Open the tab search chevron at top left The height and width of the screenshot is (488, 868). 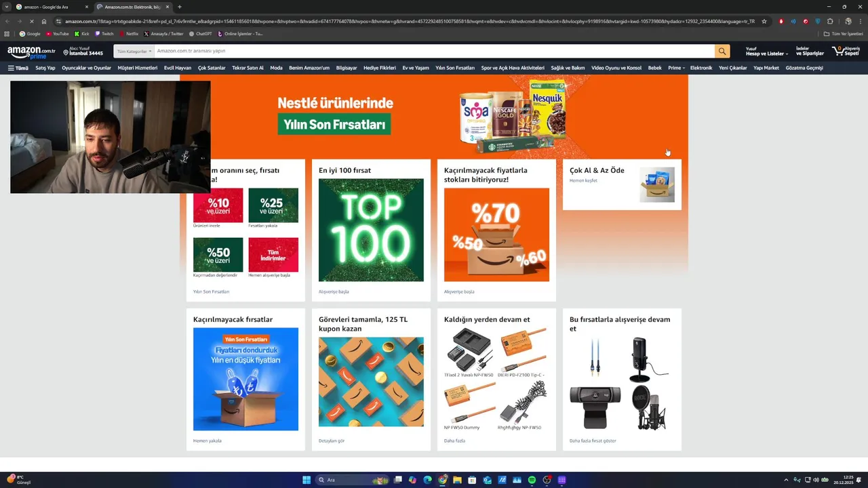click(7, 7)
